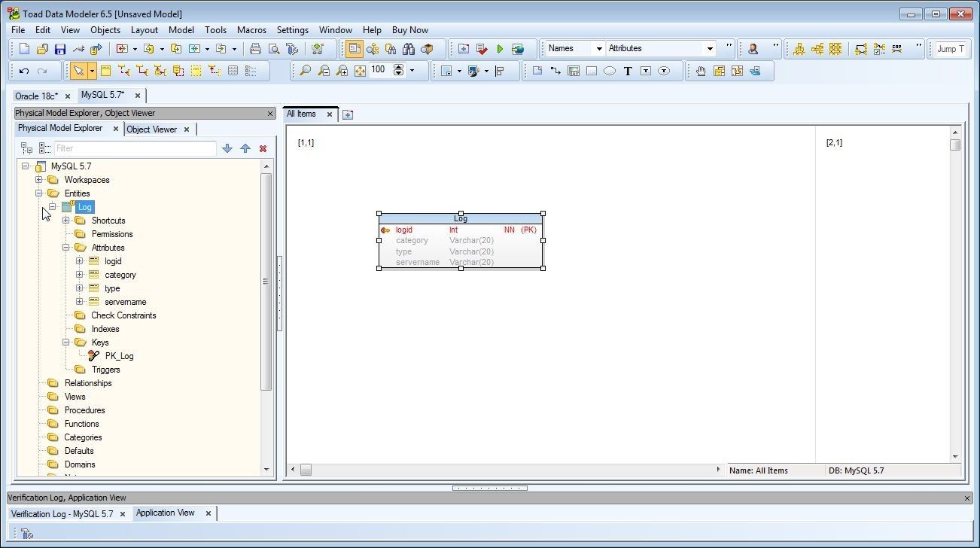
Task: Close the Verification Log panel
Action: (x=967, y=498)
